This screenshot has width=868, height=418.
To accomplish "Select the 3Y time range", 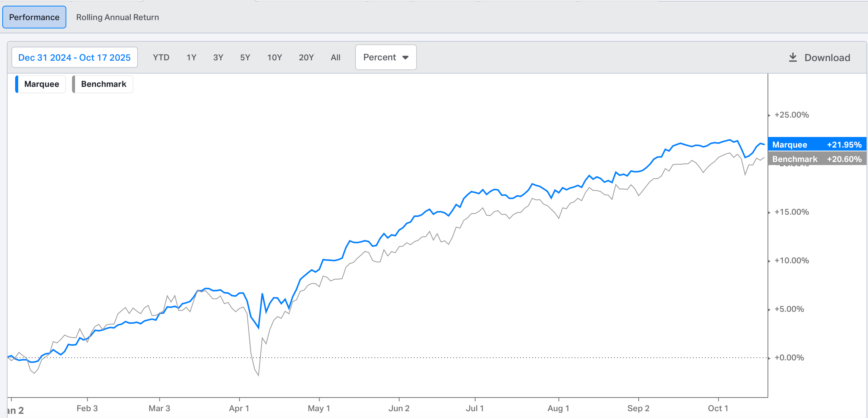I will [x=218, y=57].
